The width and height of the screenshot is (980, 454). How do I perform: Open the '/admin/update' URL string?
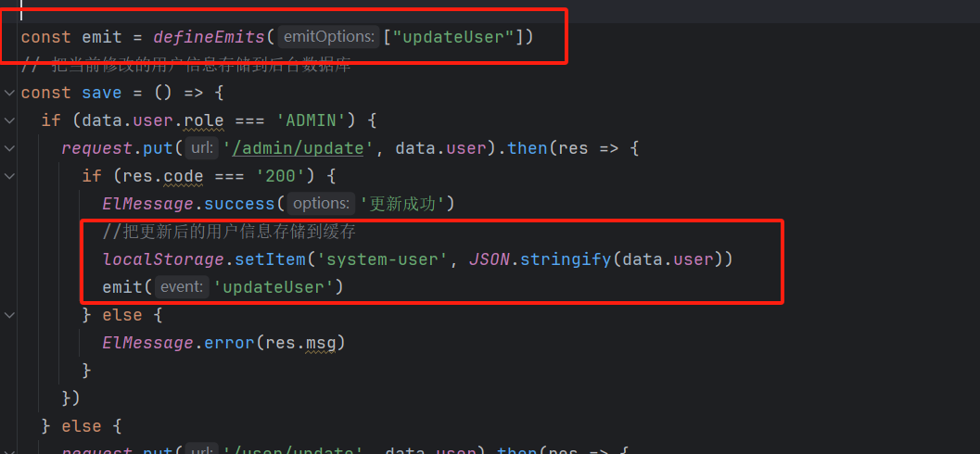coord(298,148)
